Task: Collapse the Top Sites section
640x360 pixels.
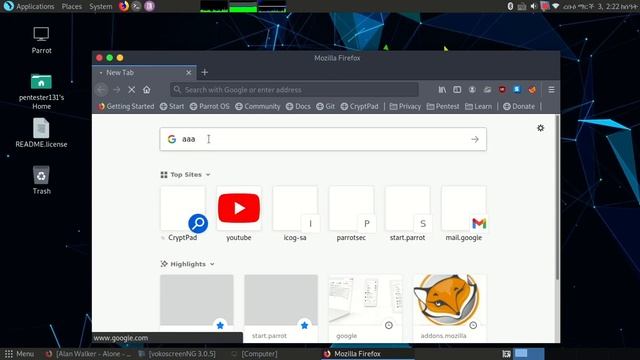Action: tap(186, 175)
